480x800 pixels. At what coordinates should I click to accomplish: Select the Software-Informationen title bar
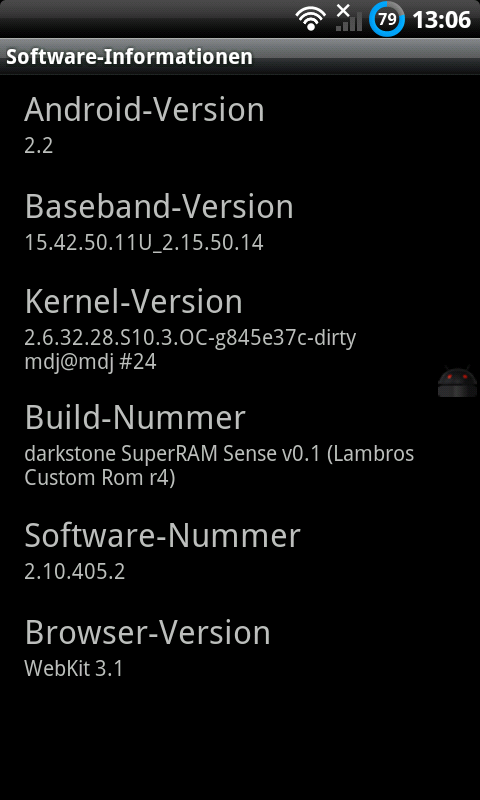pos(240,57)
